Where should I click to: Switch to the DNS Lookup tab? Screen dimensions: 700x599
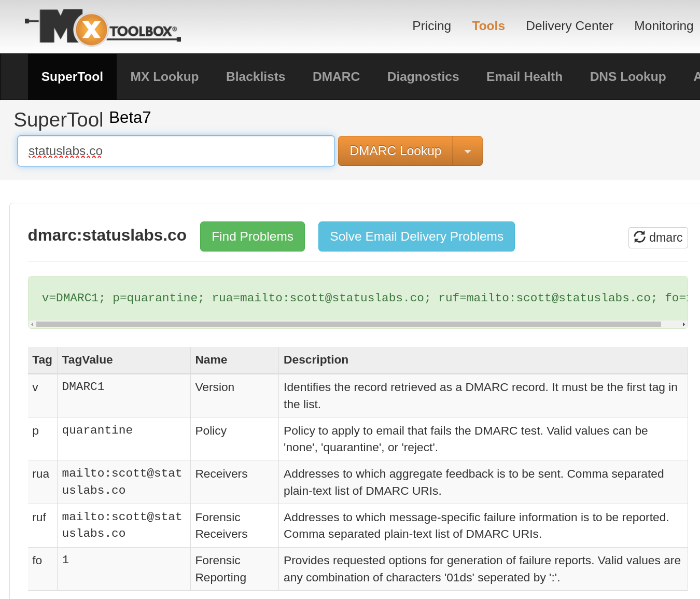point(628,77)
